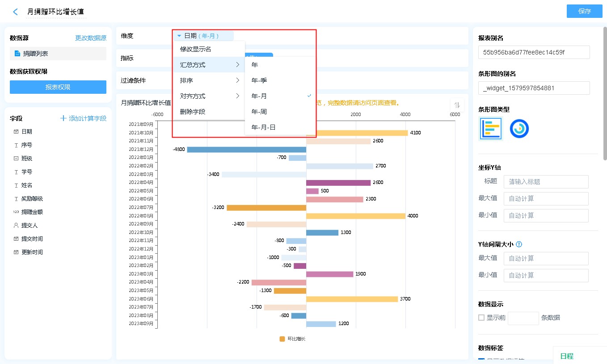Click the 更改数据源 link

tap(91, 38)
